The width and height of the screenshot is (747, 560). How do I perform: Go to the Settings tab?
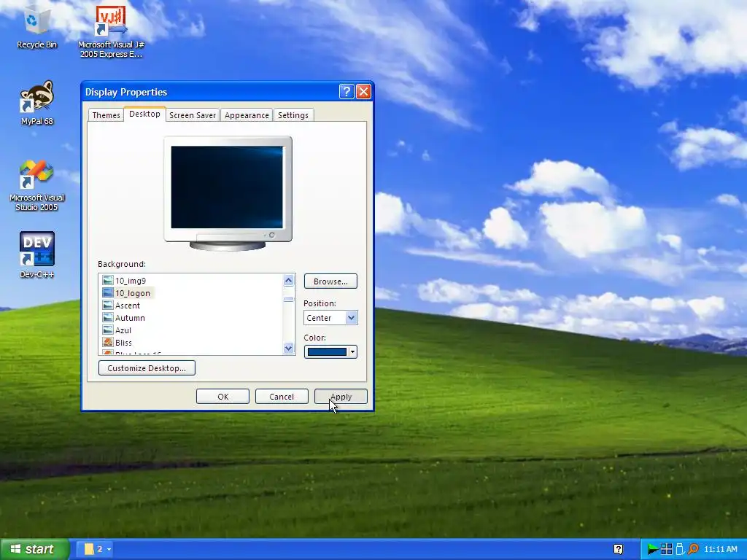coord(293,115)
